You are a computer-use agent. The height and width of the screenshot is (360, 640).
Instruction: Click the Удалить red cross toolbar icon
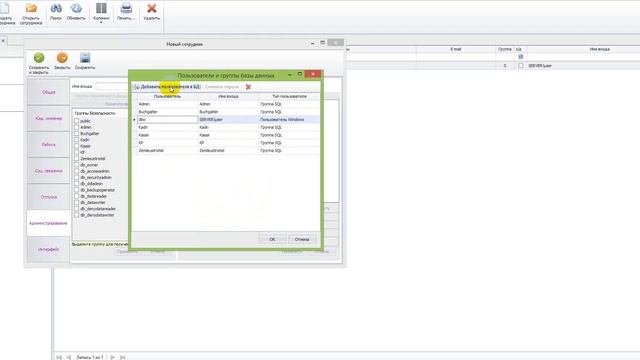point(151,12)
